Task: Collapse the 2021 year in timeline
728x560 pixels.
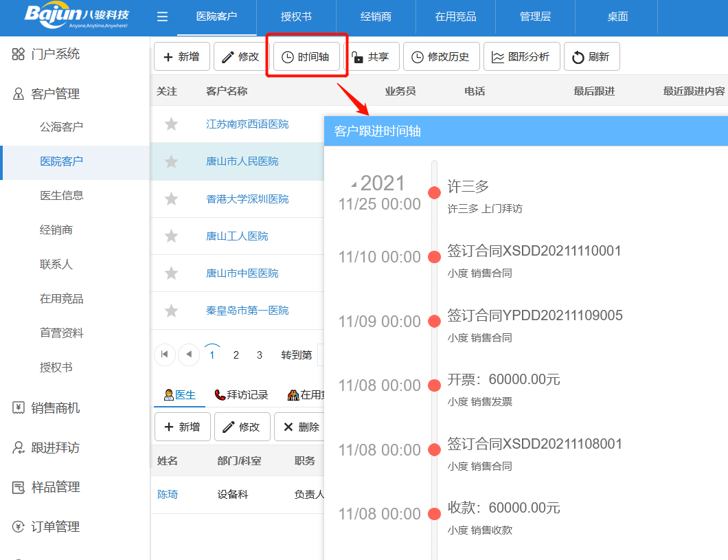Action: click(x=354, y=184)
